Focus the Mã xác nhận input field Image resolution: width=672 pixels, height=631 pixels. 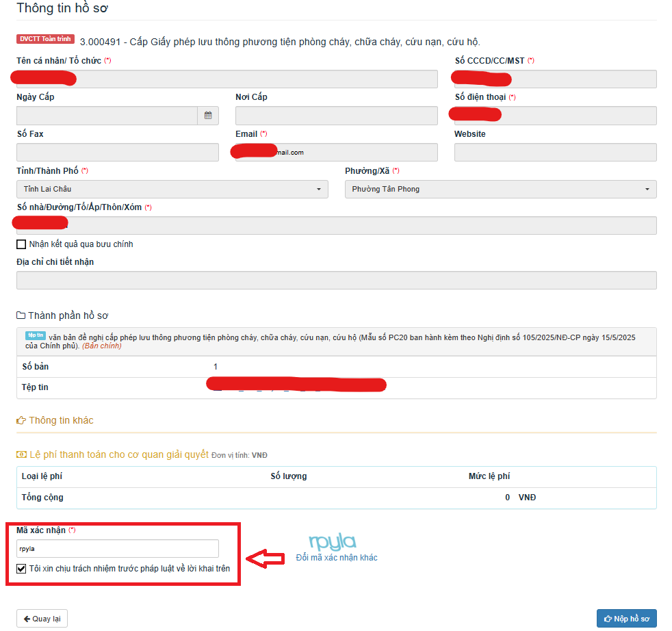118,549
